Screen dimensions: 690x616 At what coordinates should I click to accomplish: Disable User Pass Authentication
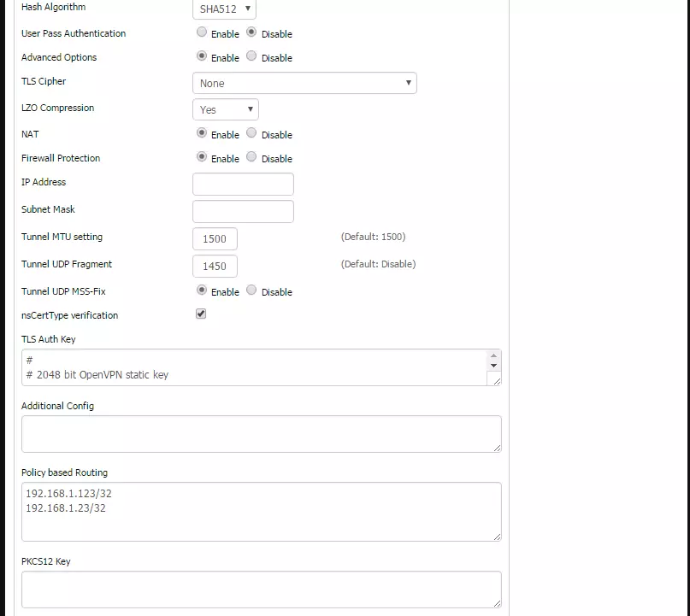click(251, 33)
